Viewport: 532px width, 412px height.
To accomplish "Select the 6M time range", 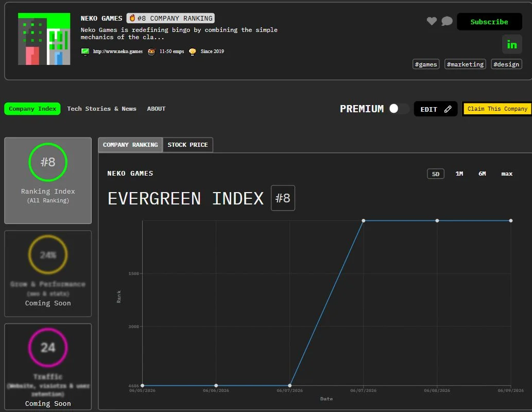I will (482, 174).
